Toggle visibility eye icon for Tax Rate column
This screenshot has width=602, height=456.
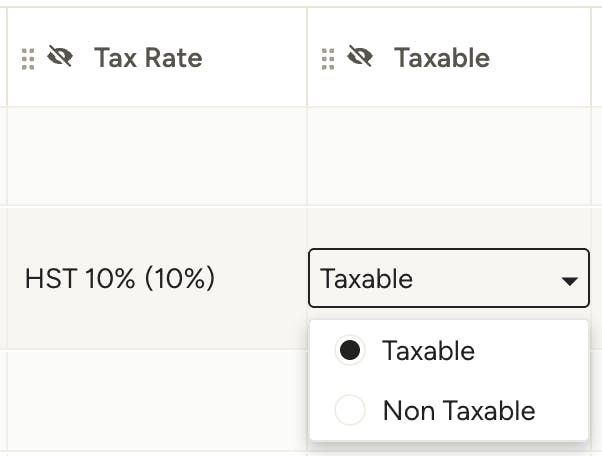[x=60, y=56]
